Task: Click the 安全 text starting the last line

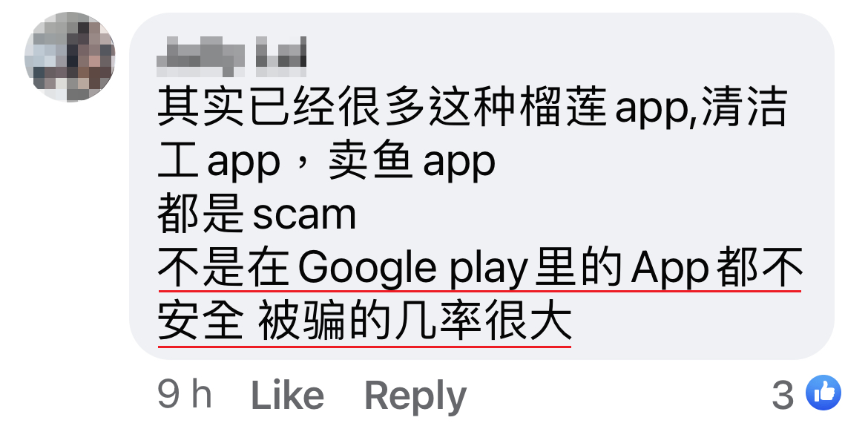Action: 200,324
